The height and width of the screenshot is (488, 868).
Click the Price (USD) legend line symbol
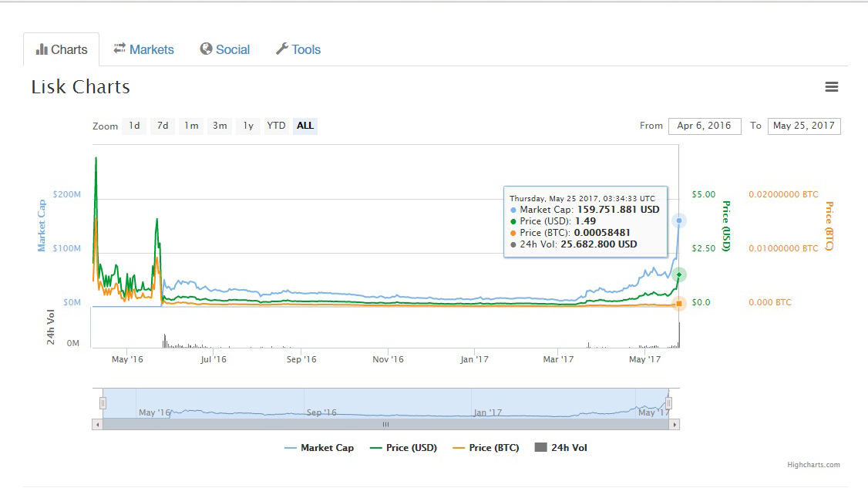pyautogui.click(x=376, y=448)
